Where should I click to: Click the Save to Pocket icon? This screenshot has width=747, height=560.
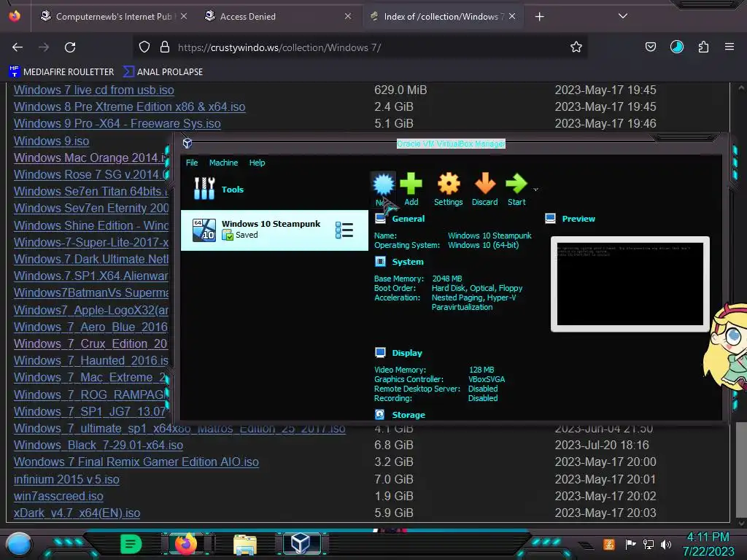click(x=650, y=47)
